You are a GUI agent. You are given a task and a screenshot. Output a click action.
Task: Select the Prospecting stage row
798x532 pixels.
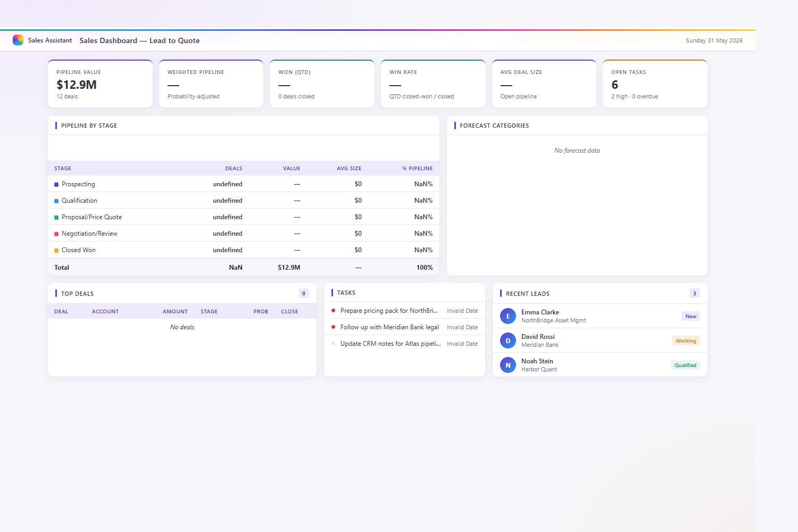click(244, 184)
